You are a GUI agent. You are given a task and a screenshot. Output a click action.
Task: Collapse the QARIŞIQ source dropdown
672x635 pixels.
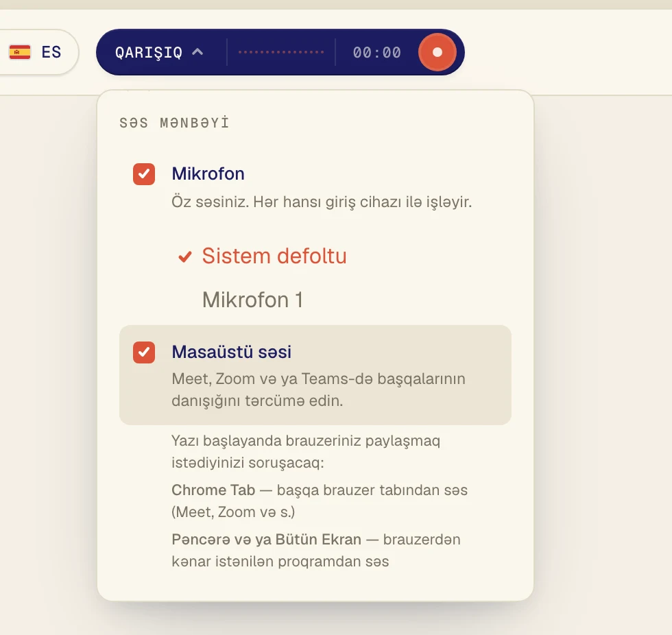point(159,52)
